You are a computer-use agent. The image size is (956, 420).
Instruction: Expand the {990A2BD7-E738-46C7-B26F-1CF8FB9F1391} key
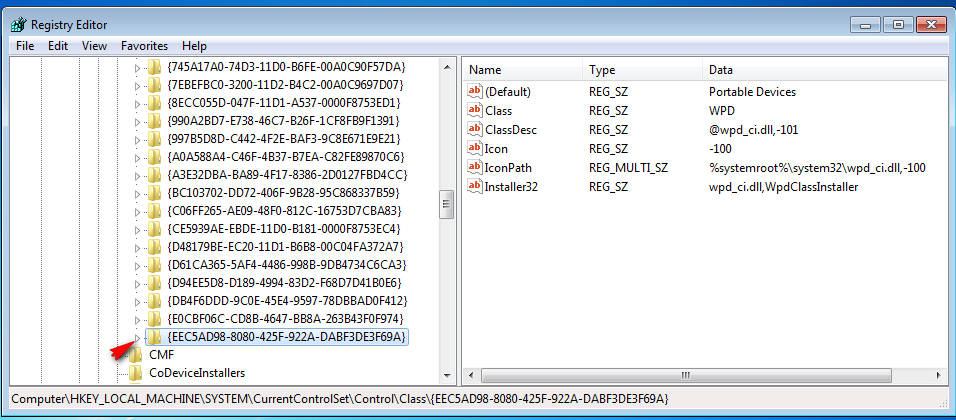coord(137,121)
